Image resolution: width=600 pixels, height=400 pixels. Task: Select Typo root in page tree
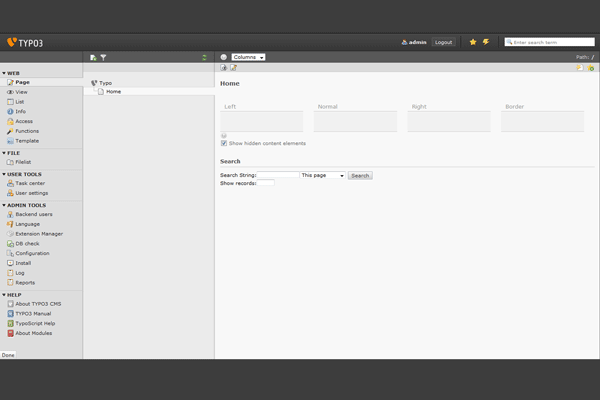point(106,83)
